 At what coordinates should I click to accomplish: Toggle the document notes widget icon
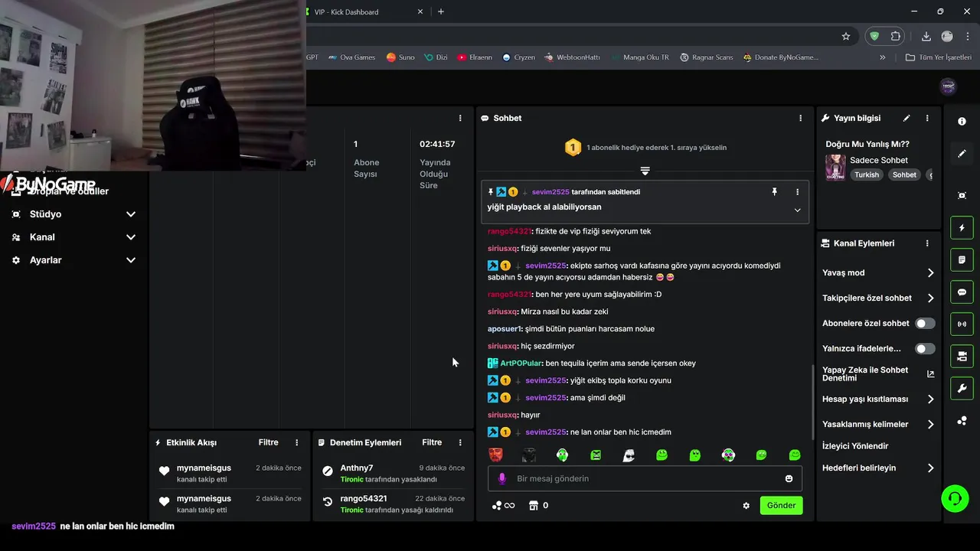tap(962, 260)
